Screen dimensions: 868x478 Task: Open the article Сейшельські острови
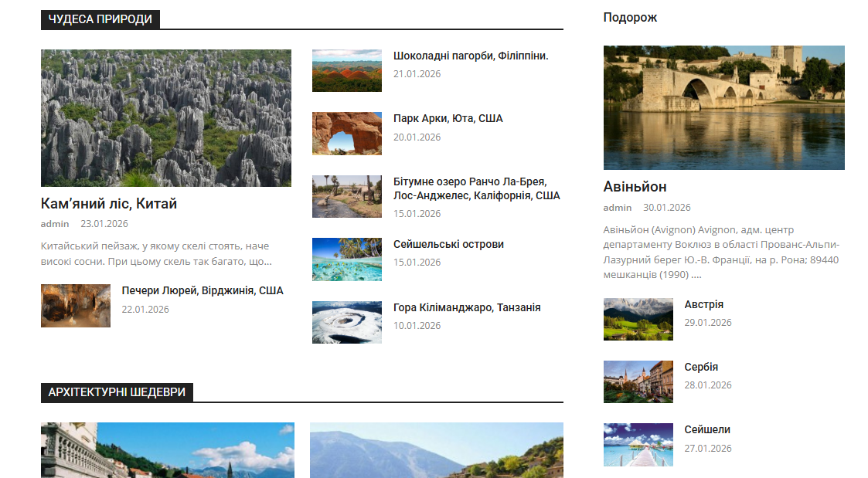[x=449, y=244]
